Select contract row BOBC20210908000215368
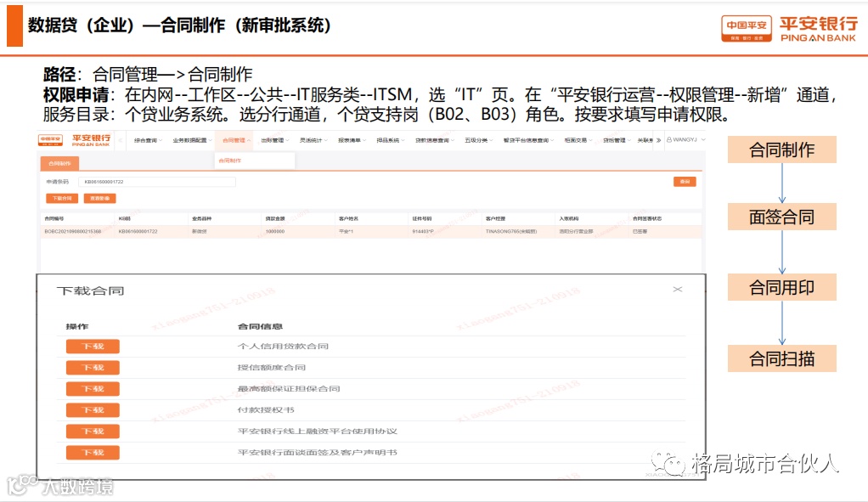This screenshot has height=502, width=868. click(371, 231)
